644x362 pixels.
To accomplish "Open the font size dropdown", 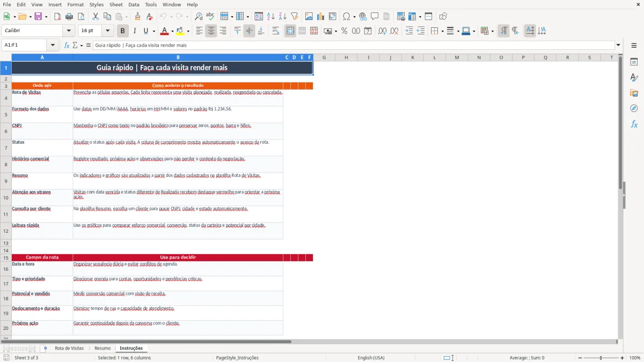I will [x=108, y=31].
